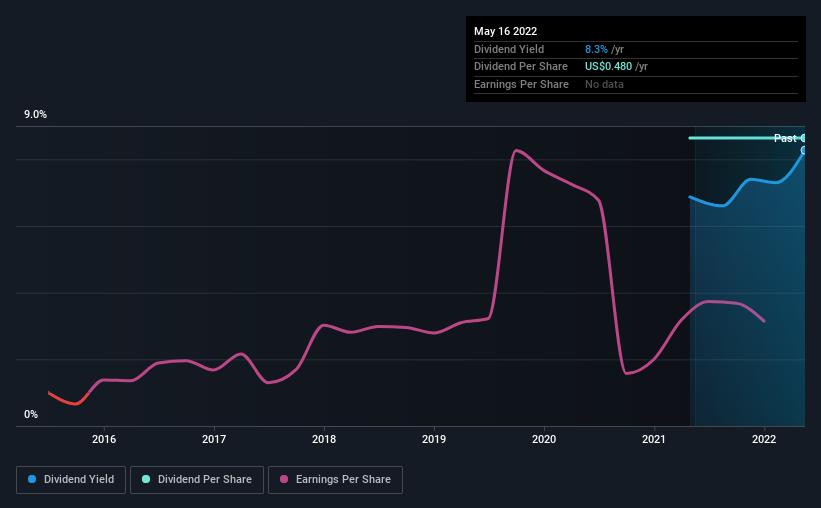Click the 2021 x-axis year label
Image resolution: width=821 pixels, height=508 pixels.
(653, 439)
